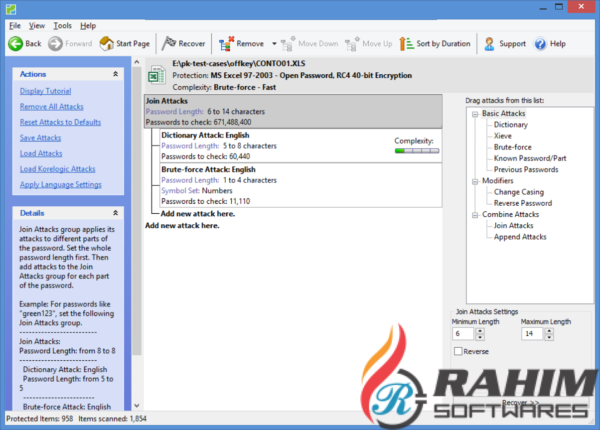Increase Maximum Length with up spinner
The height and width of the screenshot is (430, 600).
point(549,331)
